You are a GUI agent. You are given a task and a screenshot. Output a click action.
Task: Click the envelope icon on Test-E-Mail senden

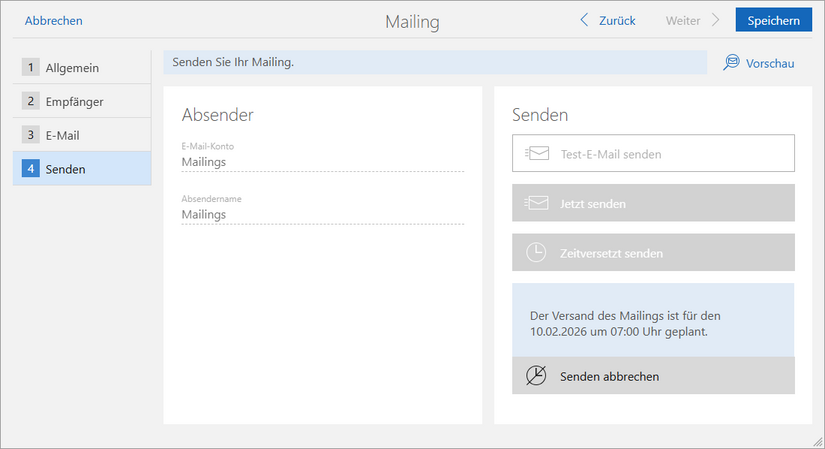[537, 154]
